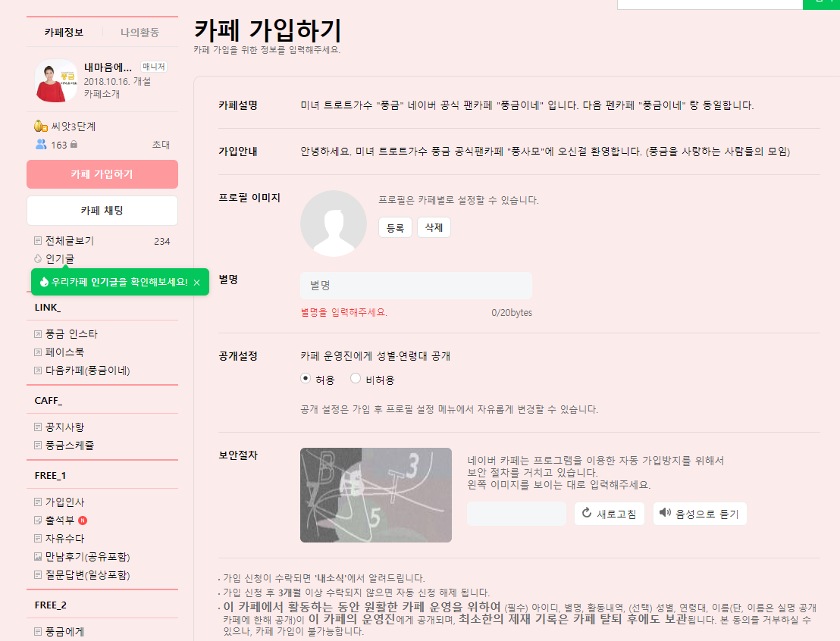Click the speaker icon in 음성으로 듣기
This screenshot has height=641, width=840.
point(665,513)
